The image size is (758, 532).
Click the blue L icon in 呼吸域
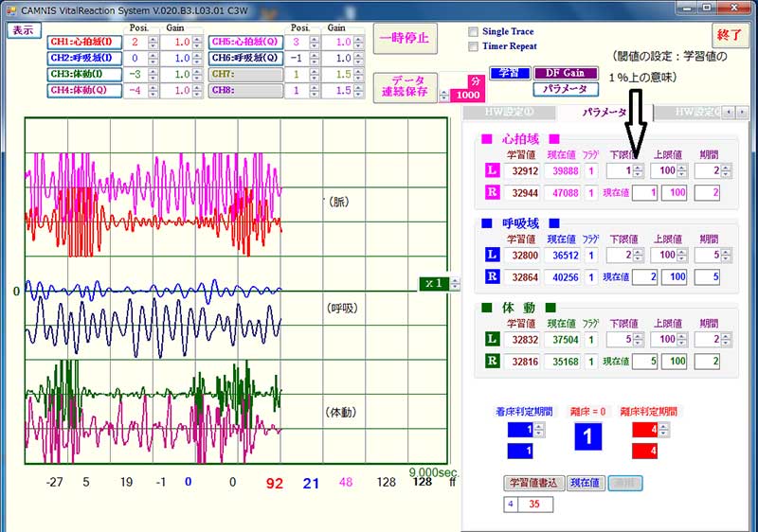click(491, 256)
